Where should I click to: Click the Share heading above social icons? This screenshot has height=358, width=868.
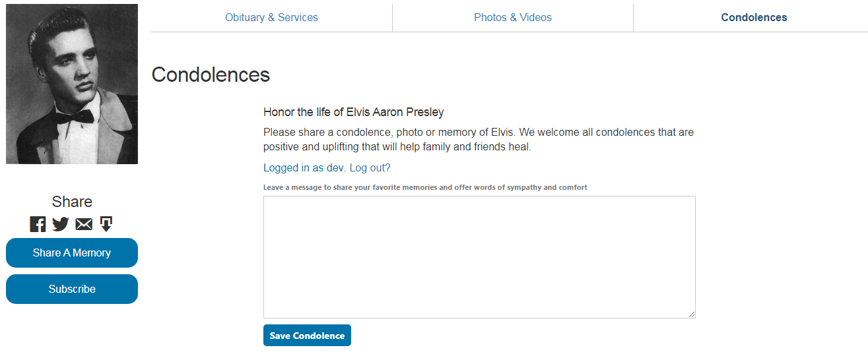click(72, 202)
